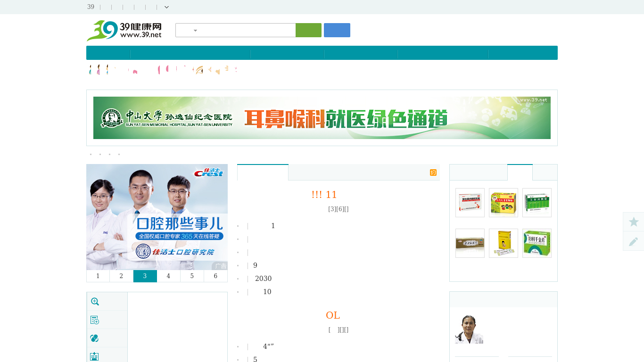Activate the first slideshow dot indicator

pyautogui.click(x=91, y=154)
